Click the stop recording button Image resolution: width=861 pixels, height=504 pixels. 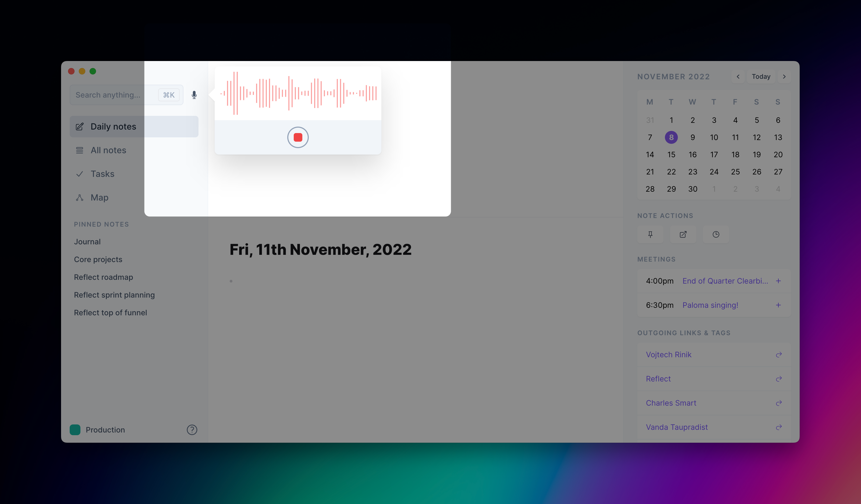tap(298, 137)
